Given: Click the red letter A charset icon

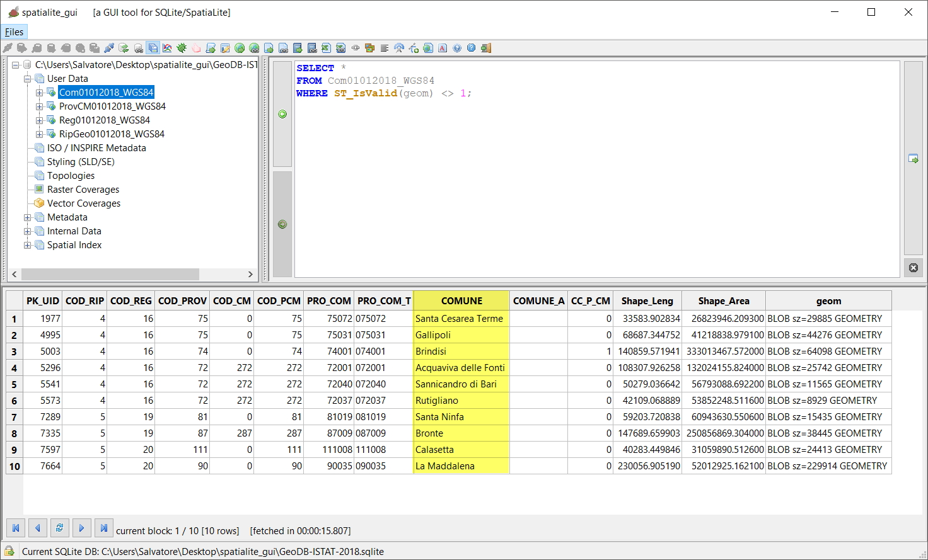Looking at the screenshot, I should pos(443,48).
